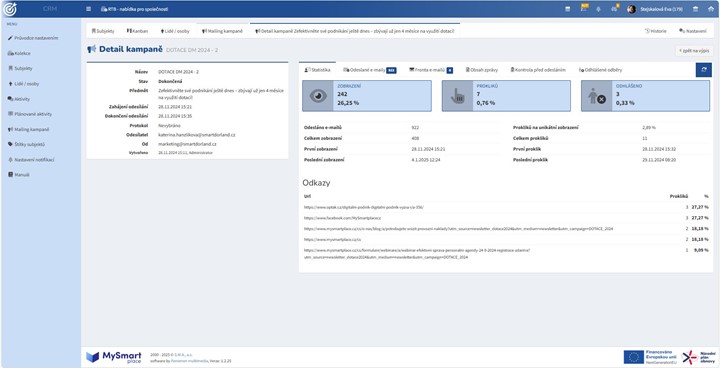This screenshot has width=720, height=368.
Task: Select the Odeslané e-maily tab
Action: [370, 70]
